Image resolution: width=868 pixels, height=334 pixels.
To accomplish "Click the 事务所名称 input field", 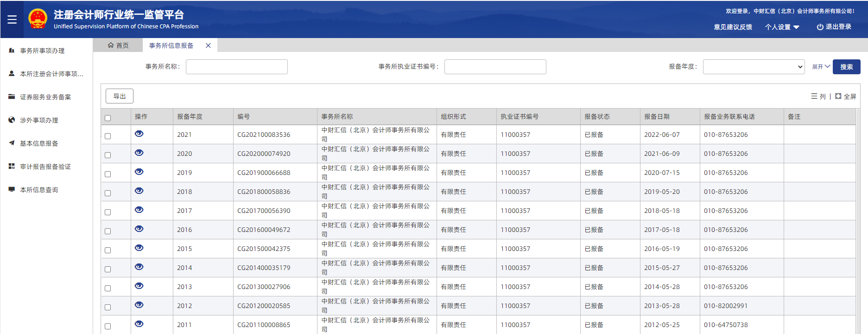I will [x=236, y=67].
